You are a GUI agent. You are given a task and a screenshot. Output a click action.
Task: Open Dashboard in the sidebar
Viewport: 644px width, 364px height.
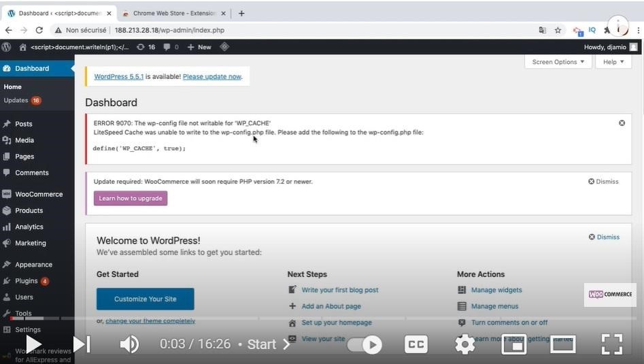click(x=37, y=69)
